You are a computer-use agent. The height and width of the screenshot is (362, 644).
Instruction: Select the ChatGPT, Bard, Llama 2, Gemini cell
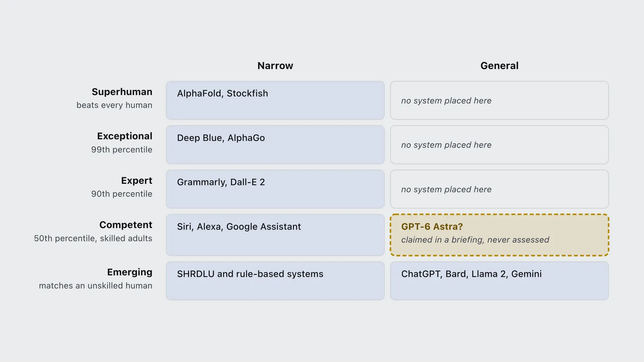point(500,281)
